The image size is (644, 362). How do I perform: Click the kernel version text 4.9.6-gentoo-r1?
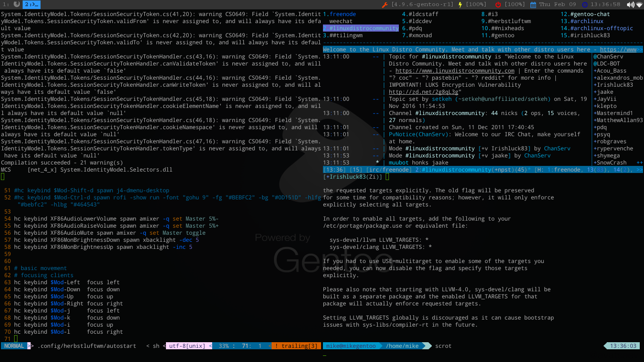[422, 5]
